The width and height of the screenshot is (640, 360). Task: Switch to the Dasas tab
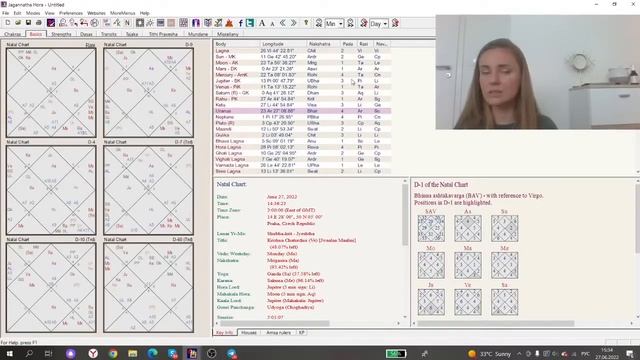click(86, 34)
